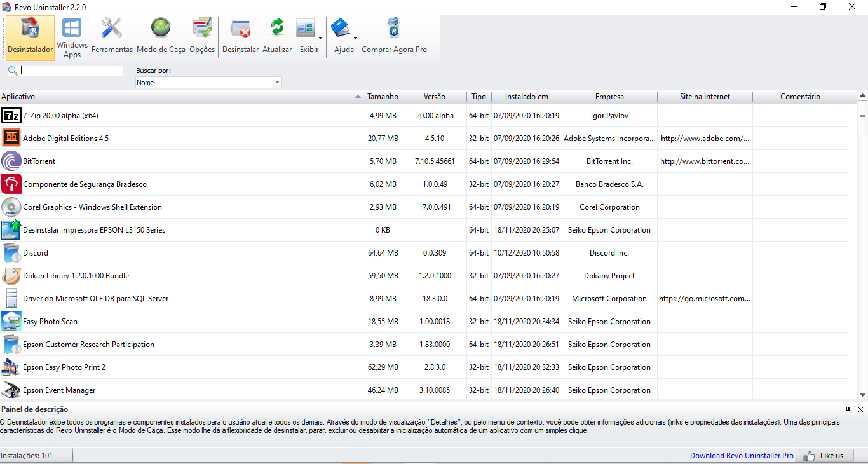This screenshot has width=868, height=464.
Task: Open the Buscar por Nome combo box
Action: pyautogui.click(x=208, y=83)
